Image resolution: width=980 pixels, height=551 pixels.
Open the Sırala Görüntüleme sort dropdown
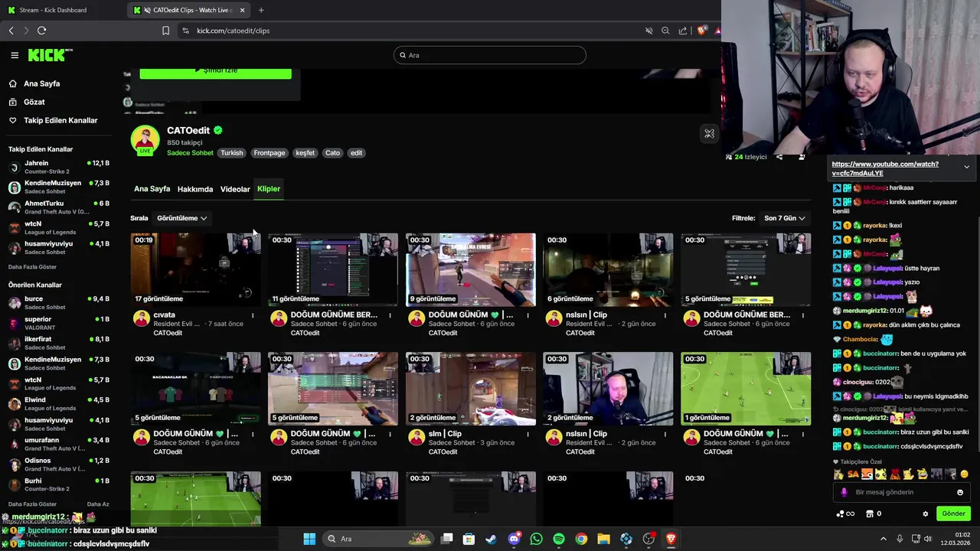pos(181,218)
